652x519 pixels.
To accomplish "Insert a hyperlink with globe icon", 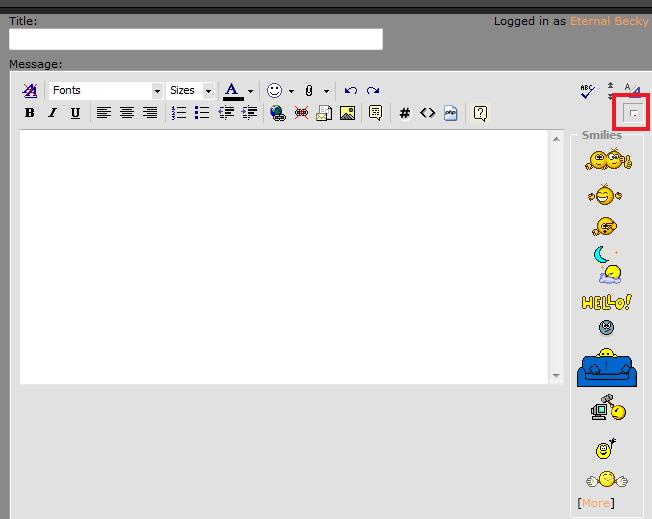I will [x=278, y=113].
